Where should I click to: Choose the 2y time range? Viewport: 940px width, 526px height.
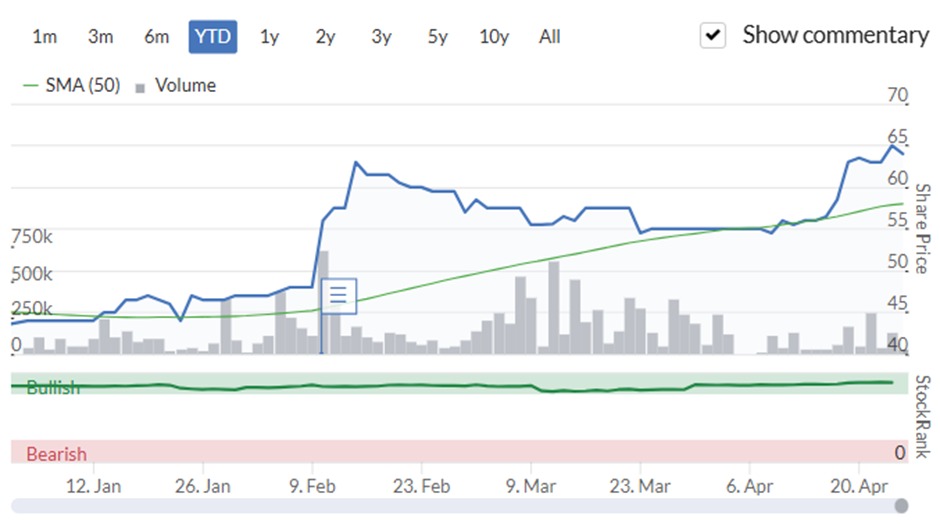(x=326, y=37)
